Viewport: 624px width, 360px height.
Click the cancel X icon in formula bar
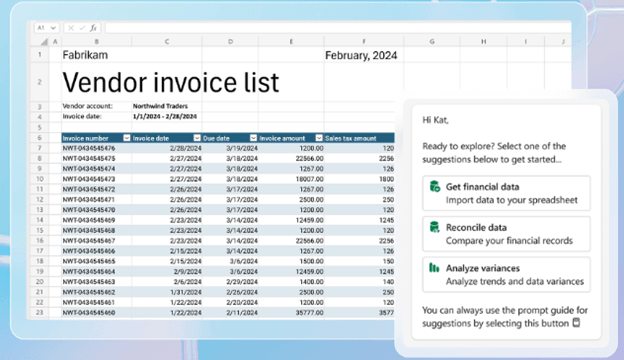point(71,28)
